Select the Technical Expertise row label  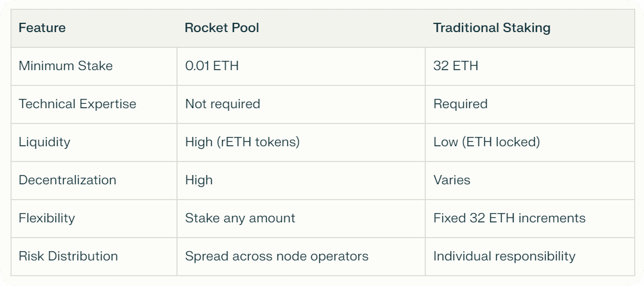click(x=78, y=104)
